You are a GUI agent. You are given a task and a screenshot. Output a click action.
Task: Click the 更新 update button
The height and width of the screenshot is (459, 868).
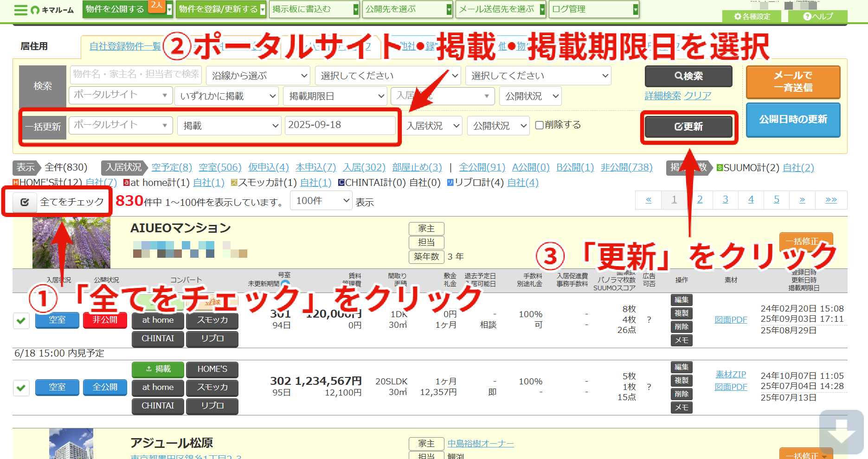(x=688, y=127)
